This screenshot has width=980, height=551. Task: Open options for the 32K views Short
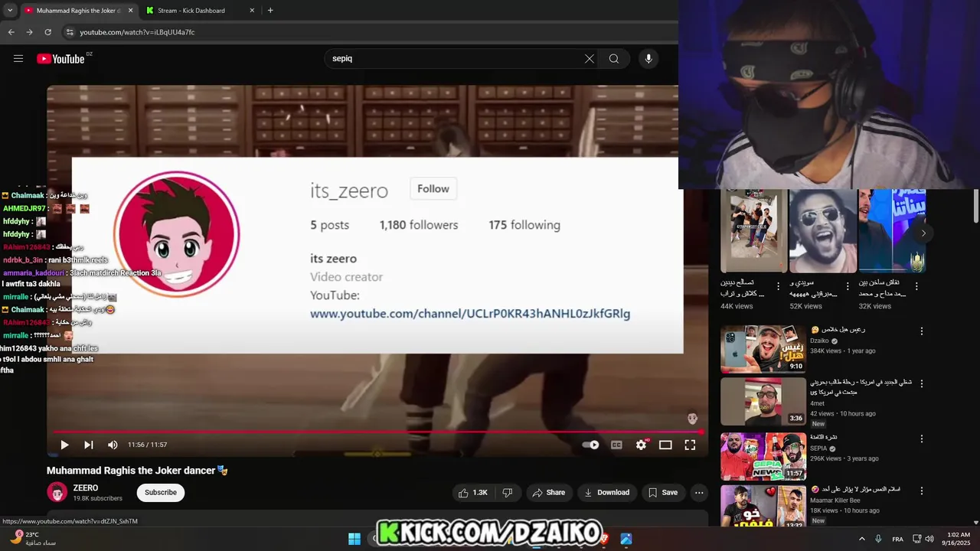[916, 286]
